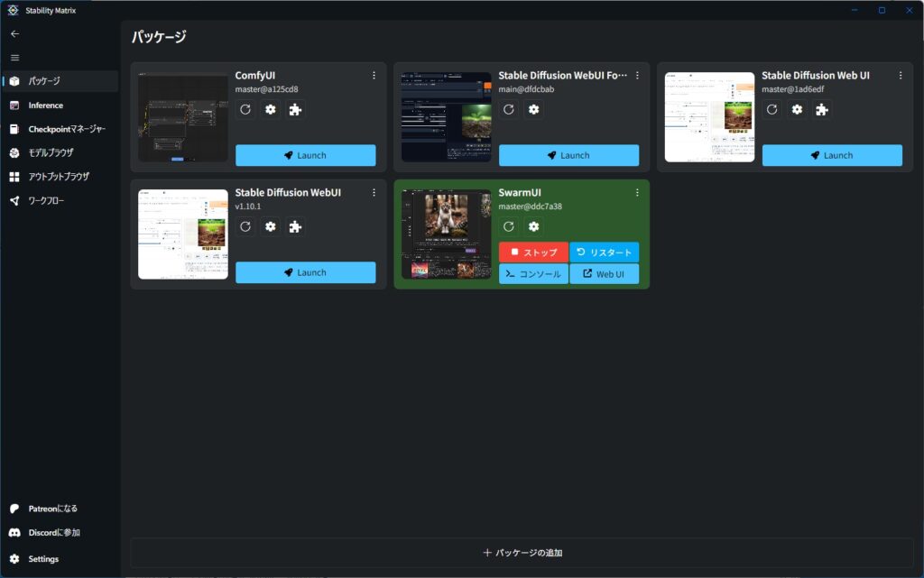Open the Inference tab in sidebar
This screenshot has width=924, height=578.
[45, 106]
